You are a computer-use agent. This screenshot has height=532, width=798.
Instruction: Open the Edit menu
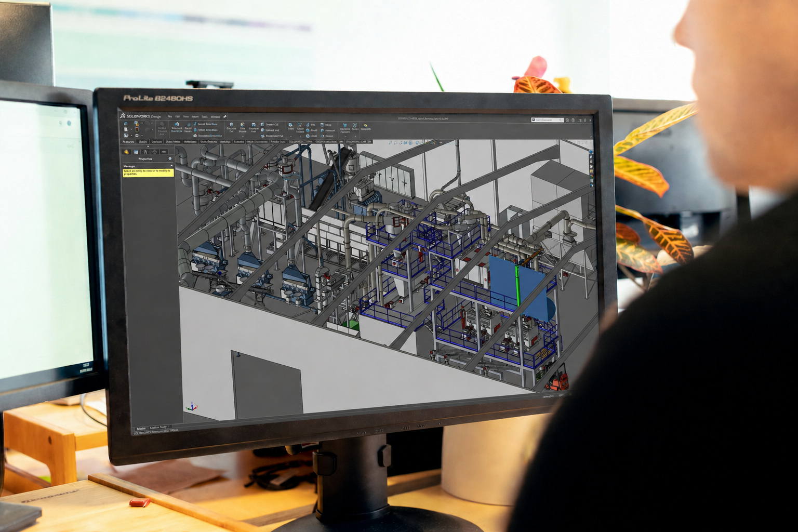178,116
